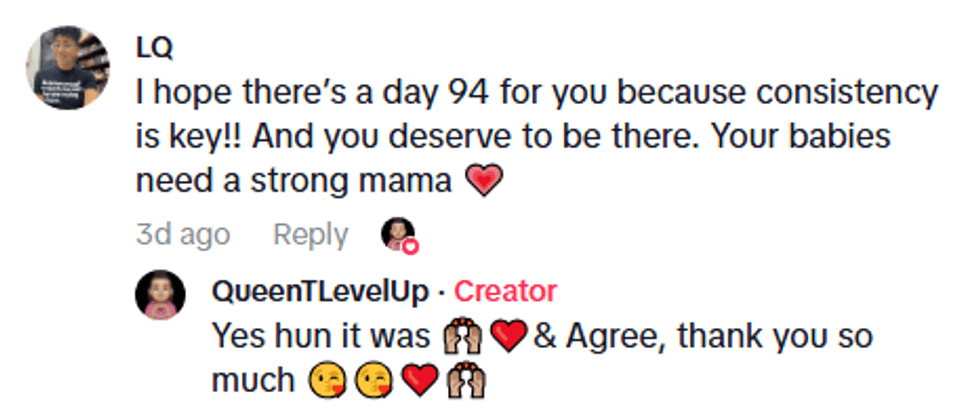Screen dimensions: 980x414
Task: Click the red heart emoji before "& Agree"
Action: (x=508, y=337)
